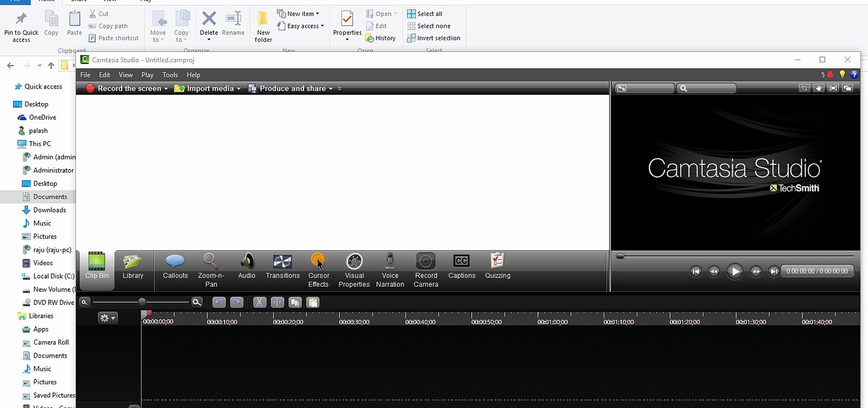Open the Edit menu in Camtasia
This screenshot has width=868, height=408.
coord(105,75)
